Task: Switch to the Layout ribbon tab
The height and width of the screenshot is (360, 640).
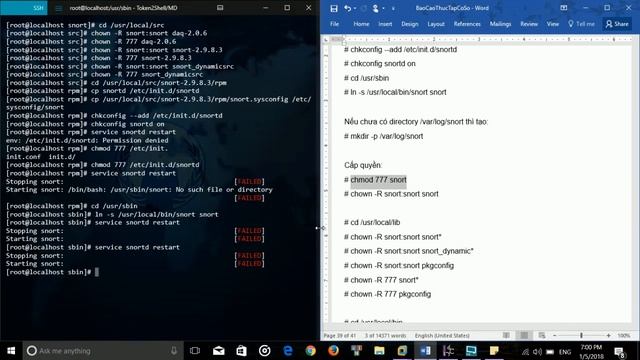Action: click(x=436, y=24)
